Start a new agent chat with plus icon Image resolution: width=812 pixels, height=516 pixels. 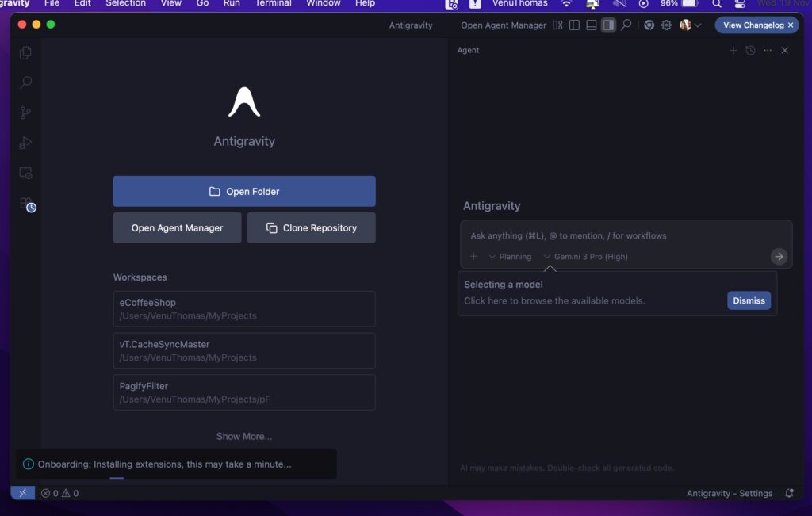pos(733,51)
